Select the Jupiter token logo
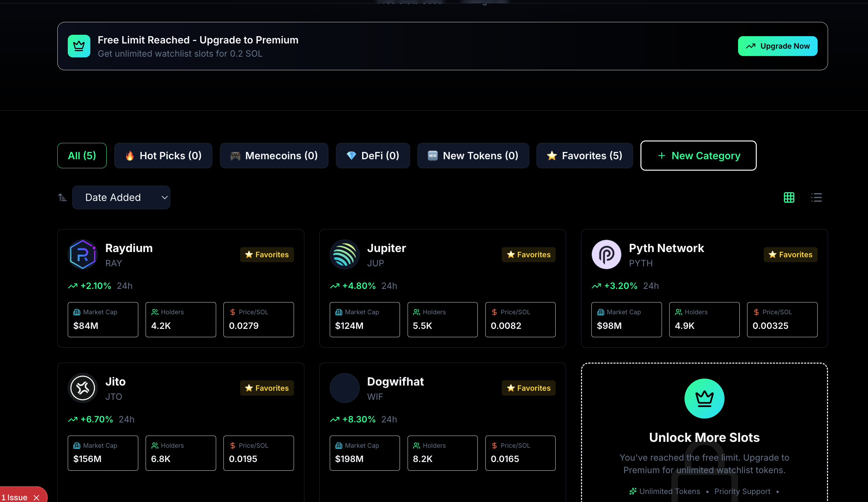The image size is (868, 502). pos(344,254)
